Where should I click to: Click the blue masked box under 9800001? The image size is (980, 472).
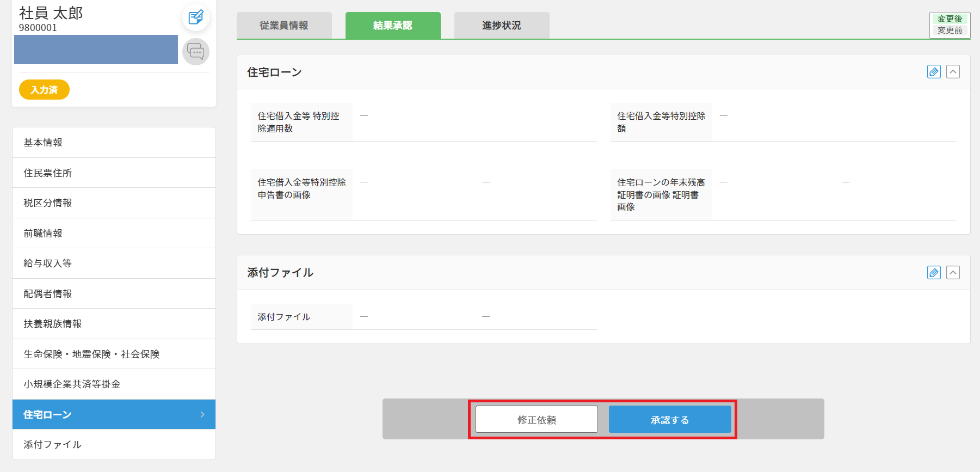96,50
